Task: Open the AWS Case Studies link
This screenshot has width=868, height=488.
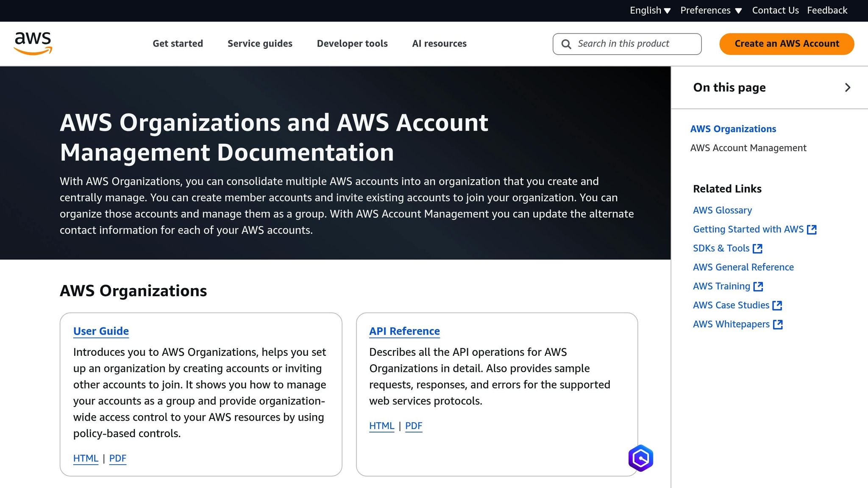Action: (731, 305)
